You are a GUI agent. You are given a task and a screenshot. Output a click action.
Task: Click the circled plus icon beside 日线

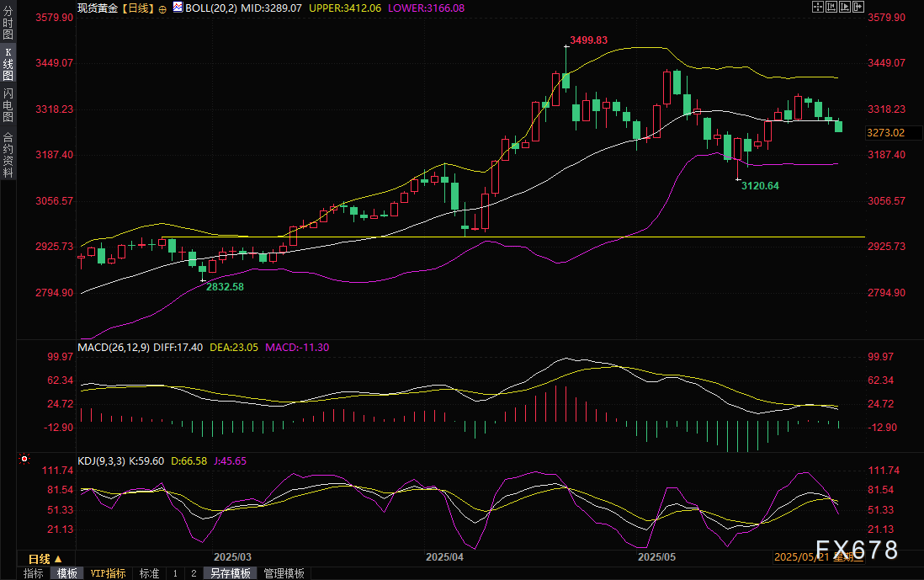pyautogui.click(x=162, y=8)
